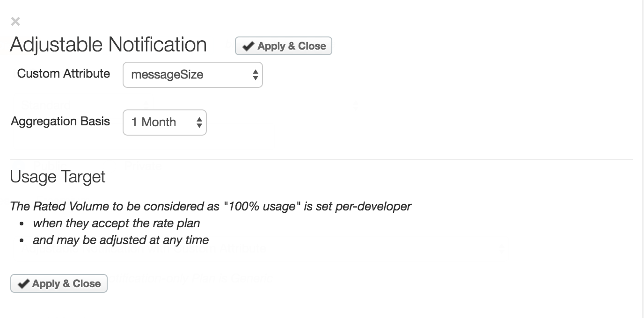The width and height of the screenshot is (644, 318).
Task: Click "when they accept the rate plan" bullet
Action: (x=117, y=223)
